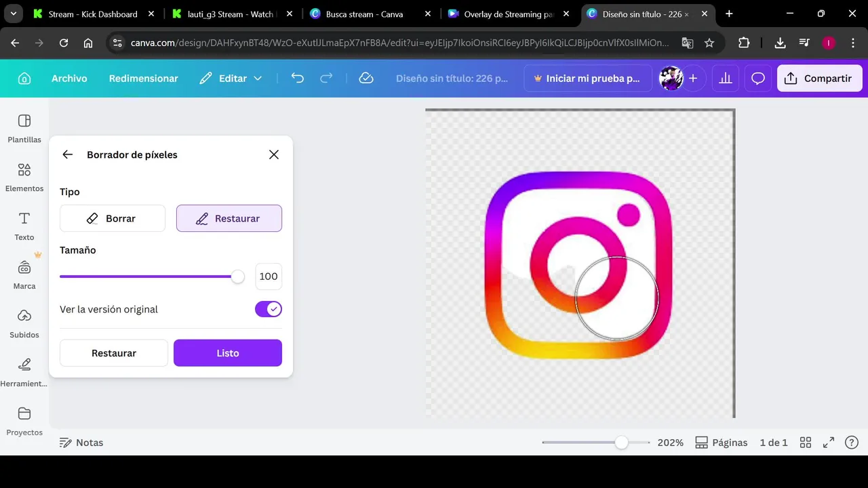
Task: Click the bottom Restaurar reset button
Action: pyautogui.click(x=114, y=353)
